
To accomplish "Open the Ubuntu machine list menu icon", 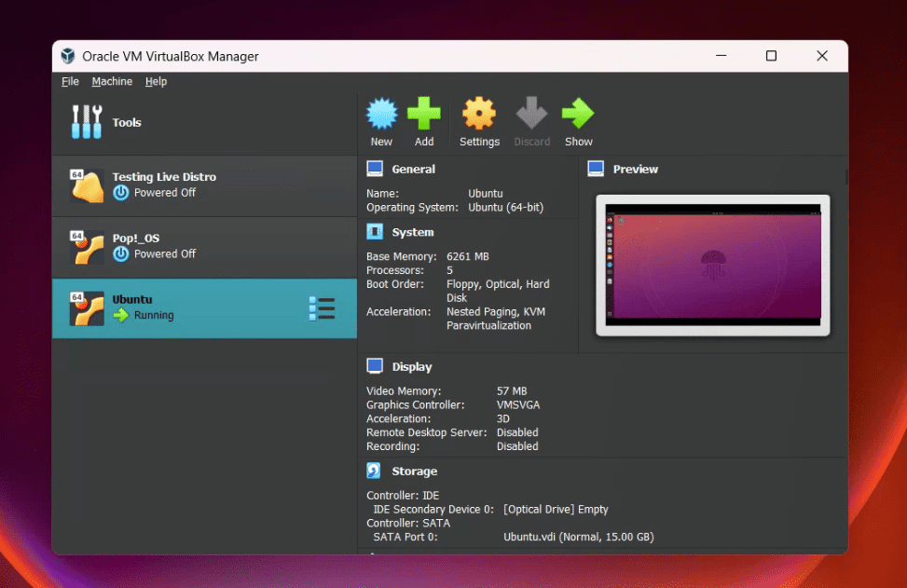I will click(x=322, y=308).
